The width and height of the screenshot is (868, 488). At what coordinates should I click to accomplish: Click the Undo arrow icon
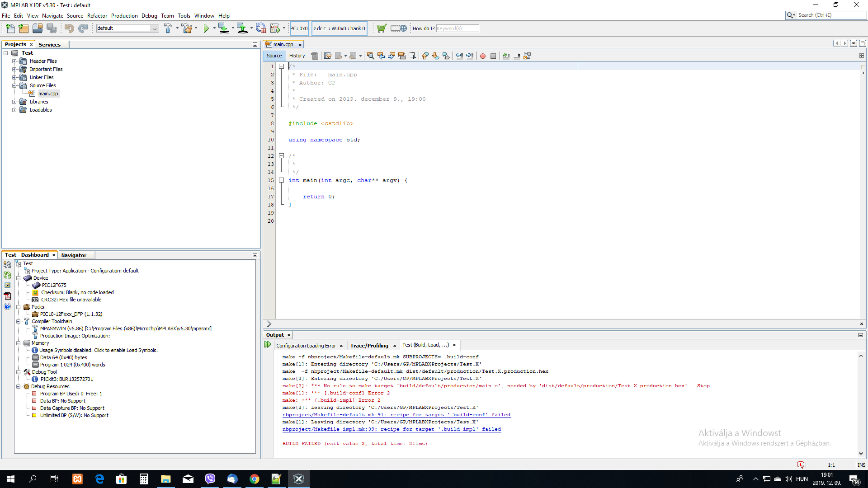[69, 28]
